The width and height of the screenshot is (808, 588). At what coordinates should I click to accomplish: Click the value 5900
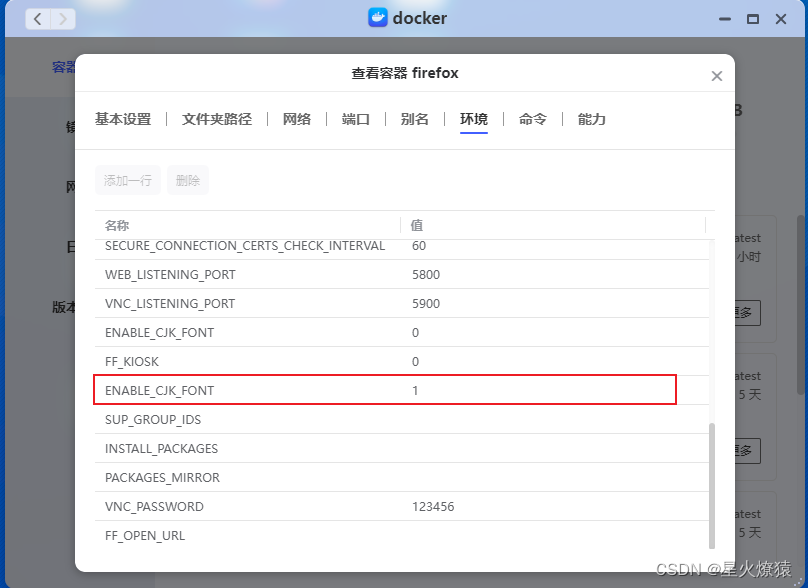[x=426, y=304]
